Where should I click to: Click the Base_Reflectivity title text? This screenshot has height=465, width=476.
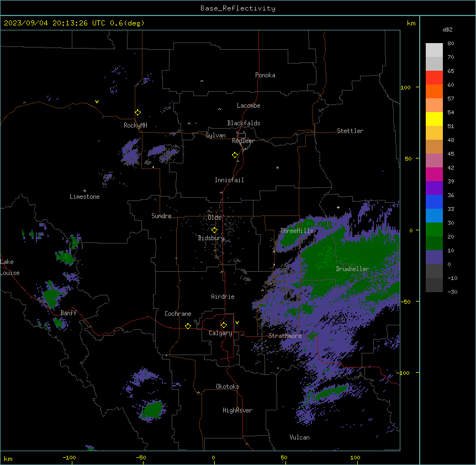[238, 8]
